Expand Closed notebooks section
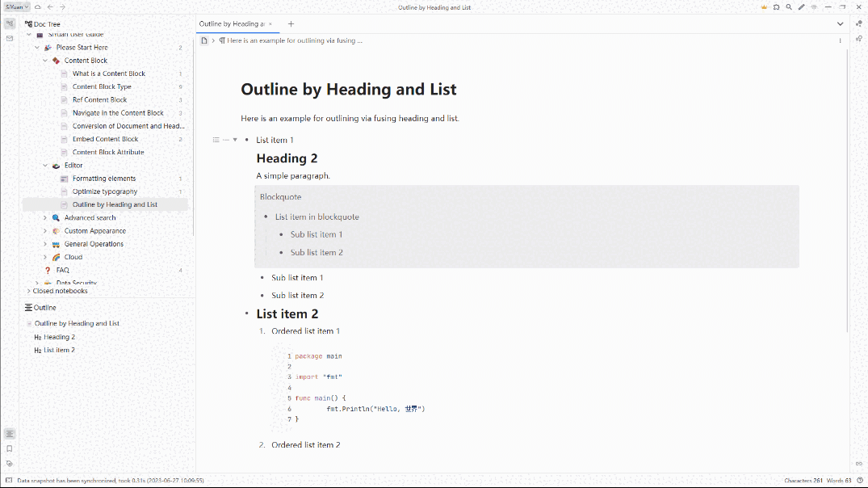Screen dimensions: 868x488 pos(29,291)
